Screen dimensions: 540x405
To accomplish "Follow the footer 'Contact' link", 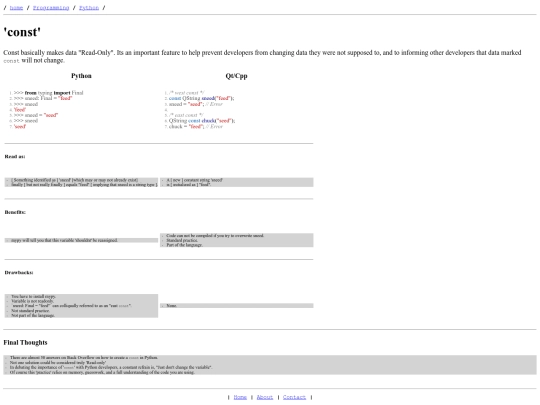I will [x=294, y=397].
